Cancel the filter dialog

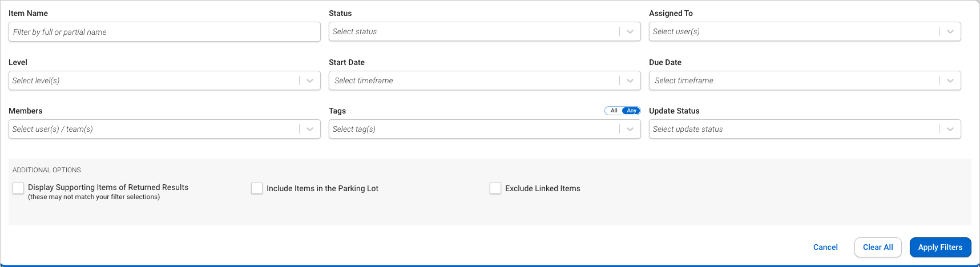[825, 247]
